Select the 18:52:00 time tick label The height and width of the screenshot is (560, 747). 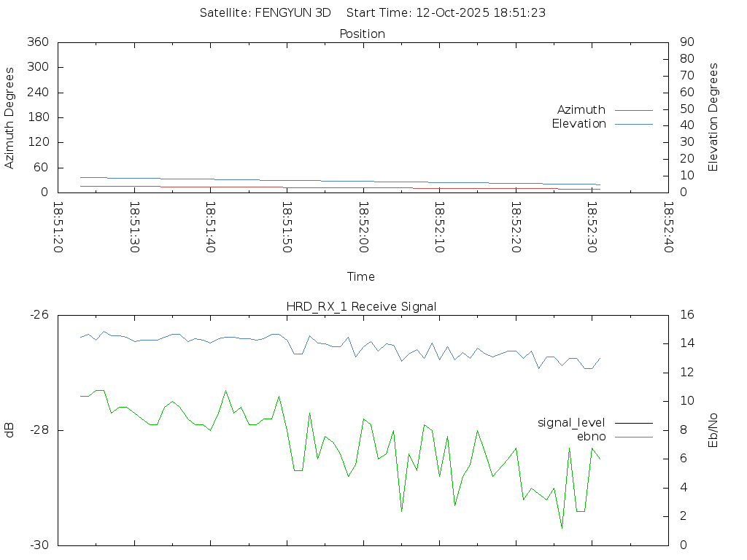363,227
